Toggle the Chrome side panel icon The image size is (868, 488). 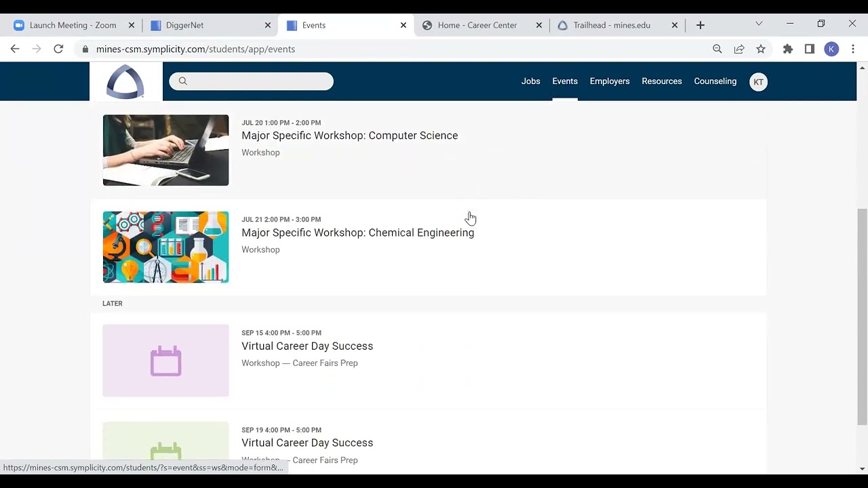pyautogui.click(x=809, y=49)
